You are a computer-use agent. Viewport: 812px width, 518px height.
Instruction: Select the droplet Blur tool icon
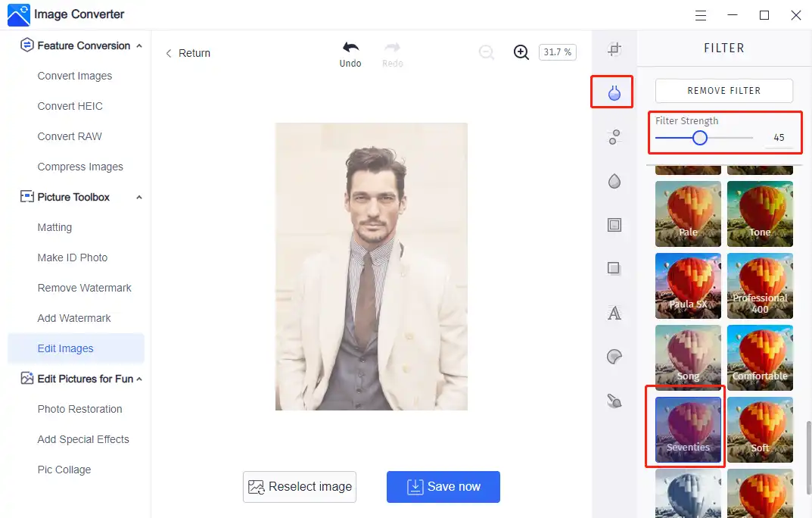tap(614, 181)
